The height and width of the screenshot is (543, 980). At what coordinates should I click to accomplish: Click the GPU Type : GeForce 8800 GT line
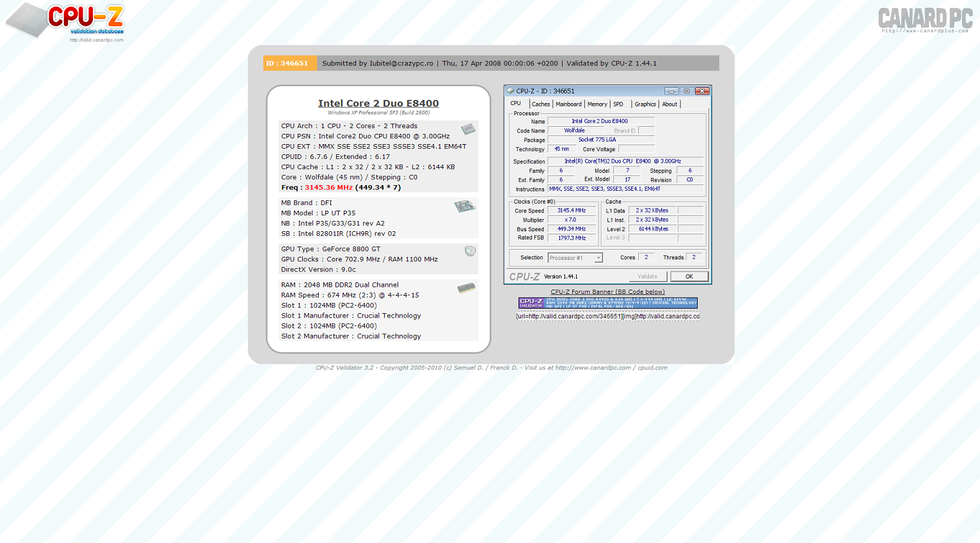330,249
